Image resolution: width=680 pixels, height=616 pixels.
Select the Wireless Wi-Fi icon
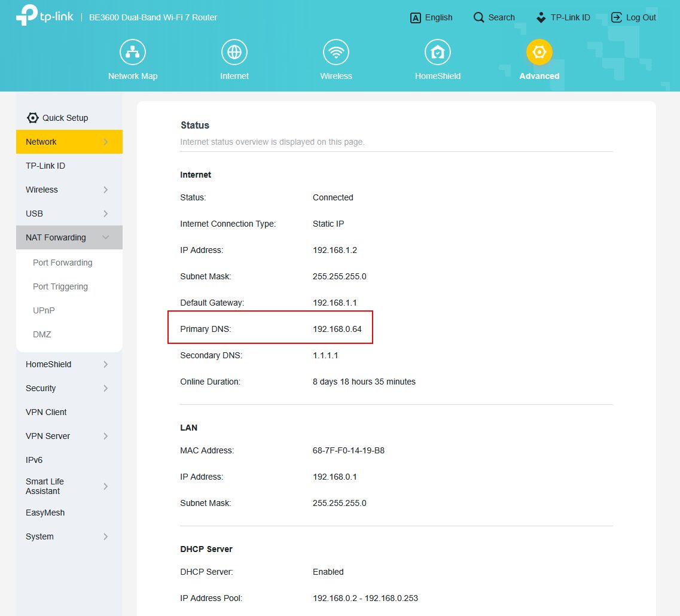point(336,53)
